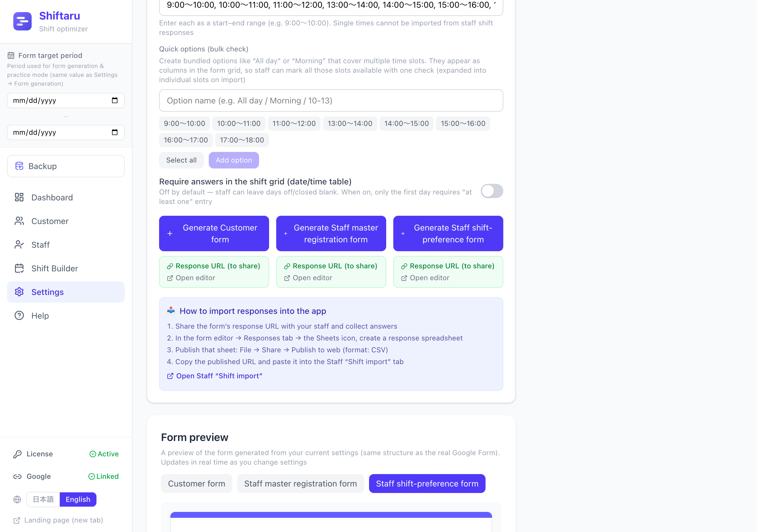Viewport: 757px width, 532px height.
Task: Toggle the 17:00~18:00 time slot chip
Action: point(242,140)
